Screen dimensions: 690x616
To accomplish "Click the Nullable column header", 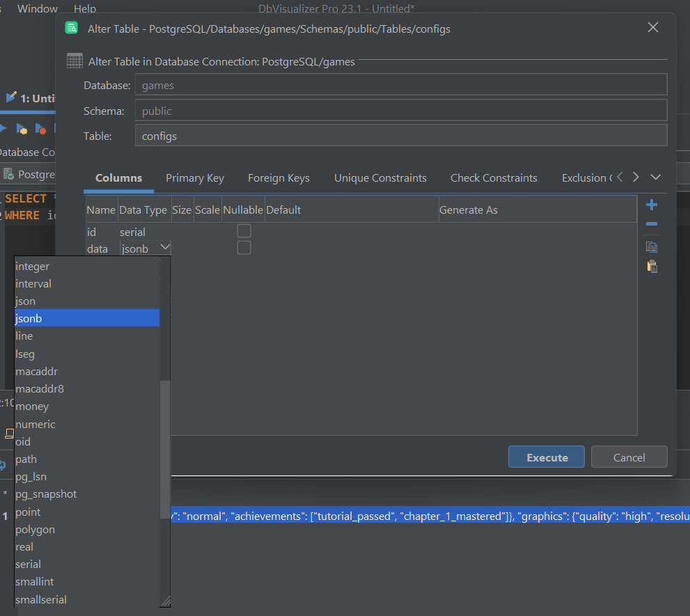I will pyautogui.click(x=243, y=210).
